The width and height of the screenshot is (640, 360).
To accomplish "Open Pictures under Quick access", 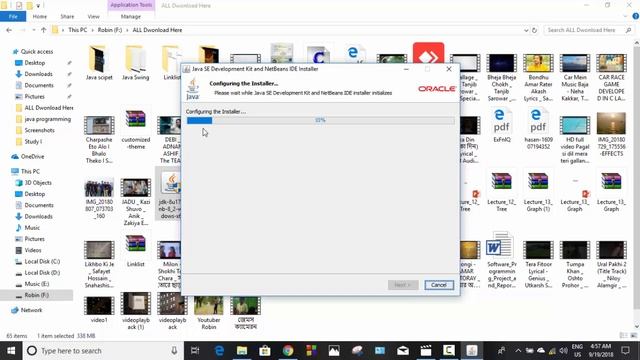I will [x=34, y=97].
